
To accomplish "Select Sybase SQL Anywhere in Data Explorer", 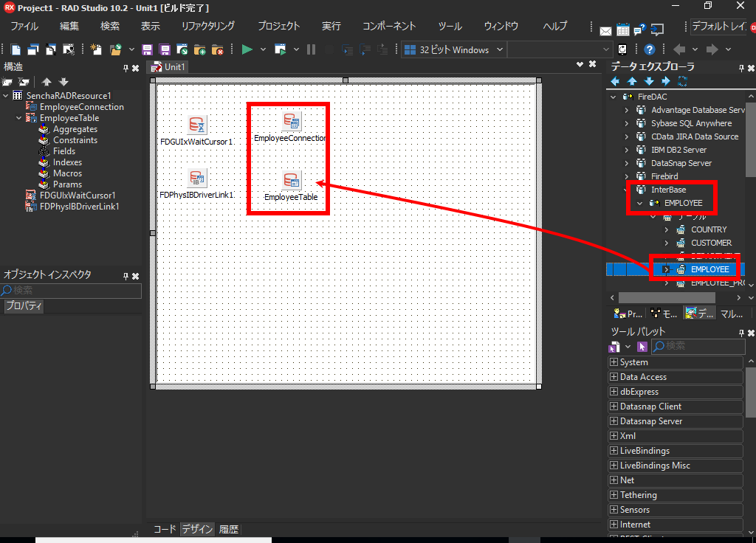I will [691, 123].
